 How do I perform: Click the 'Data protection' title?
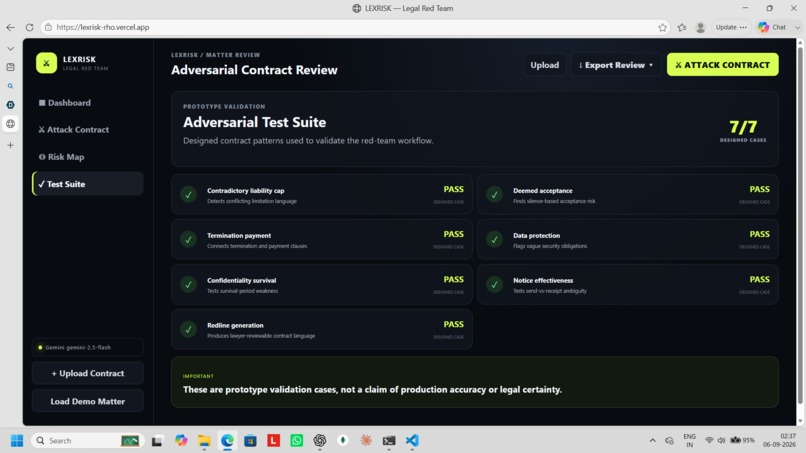point(537,235)
